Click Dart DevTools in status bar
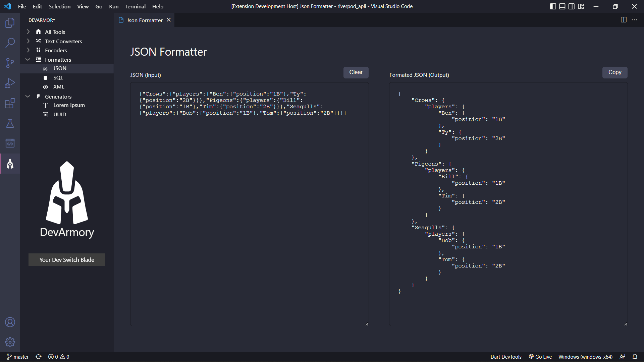 [x=506, y=357]
